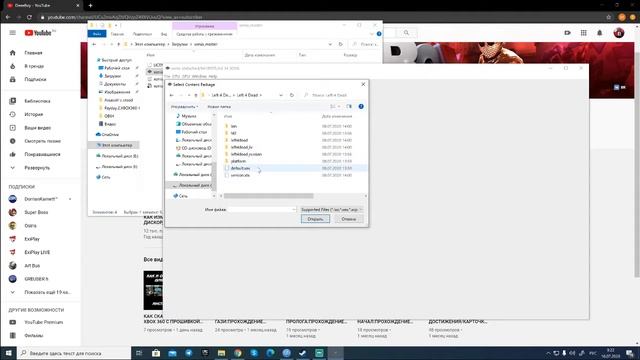The width and height of the screenshot is (640, 360).
Task: Open the Chrome taskbar icon
Action: click(238, 353)
